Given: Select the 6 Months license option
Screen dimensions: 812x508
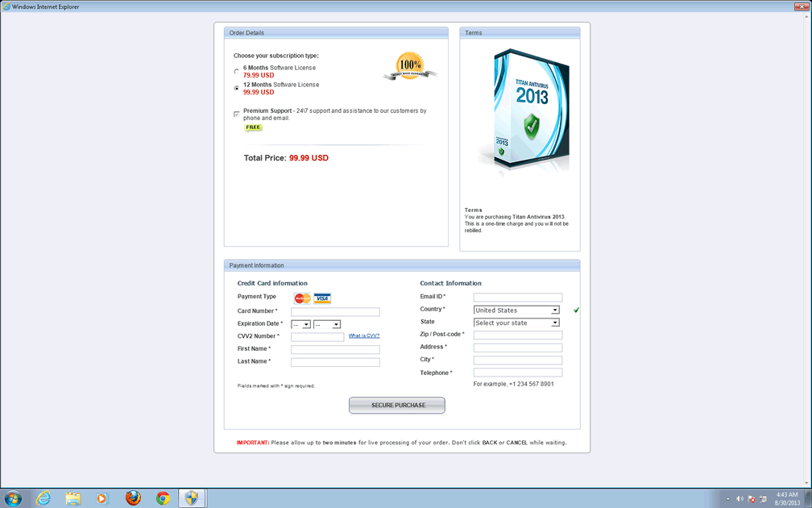Looking at the screenshot, I should coord(237,72).
